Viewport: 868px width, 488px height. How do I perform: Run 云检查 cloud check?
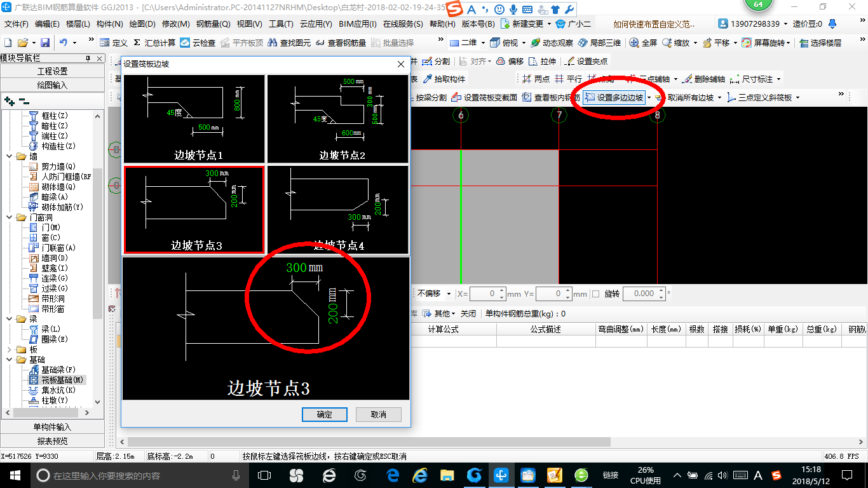tap(198, 43)
